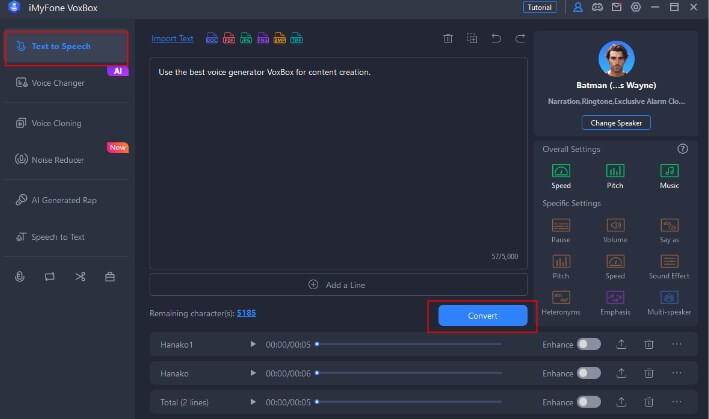Open more options for Total (2 lines) track
The width and height of the screenshot is (709, 419).
tap(676, 402)
